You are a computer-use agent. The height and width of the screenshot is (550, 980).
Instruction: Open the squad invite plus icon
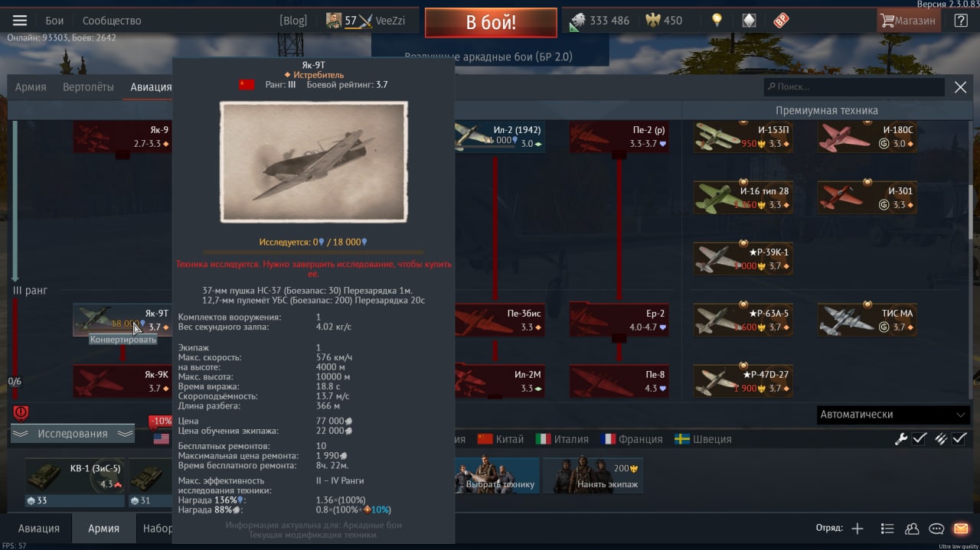tap(857, 529)
